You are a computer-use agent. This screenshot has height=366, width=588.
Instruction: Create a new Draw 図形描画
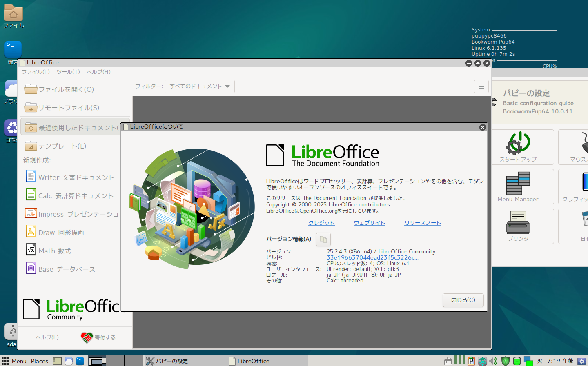[70, 232]
